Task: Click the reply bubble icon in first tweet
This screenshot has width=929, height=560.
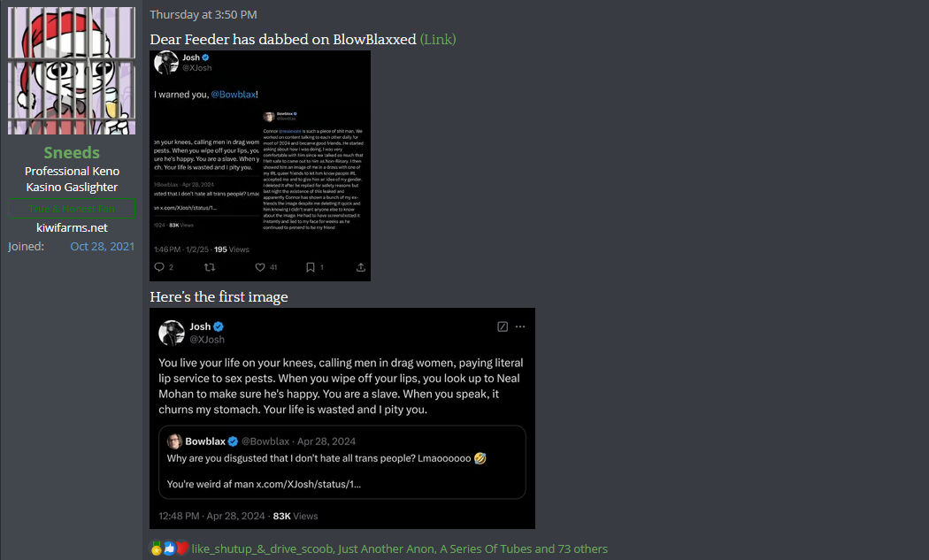Action: [x=159, y=267]
